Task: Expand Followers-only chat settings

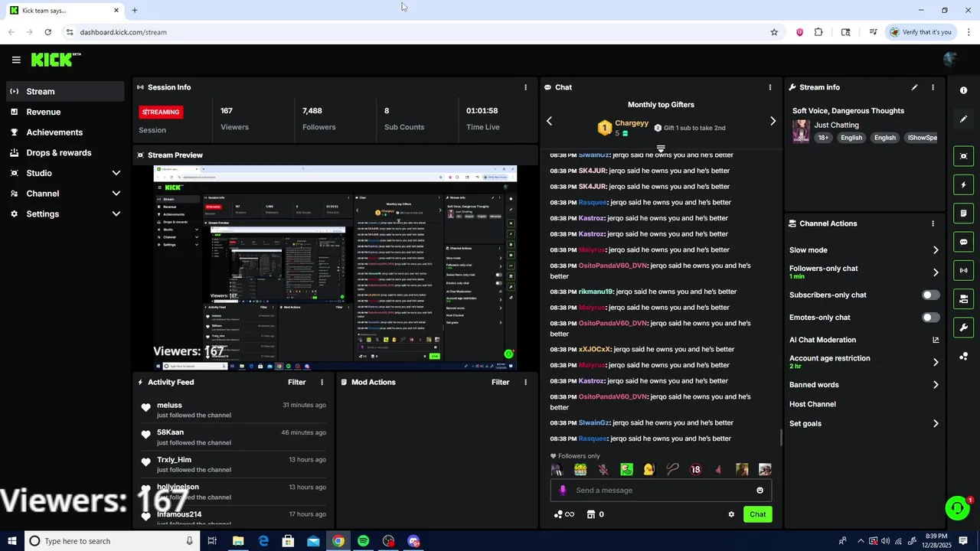Action: coord(936,272)
